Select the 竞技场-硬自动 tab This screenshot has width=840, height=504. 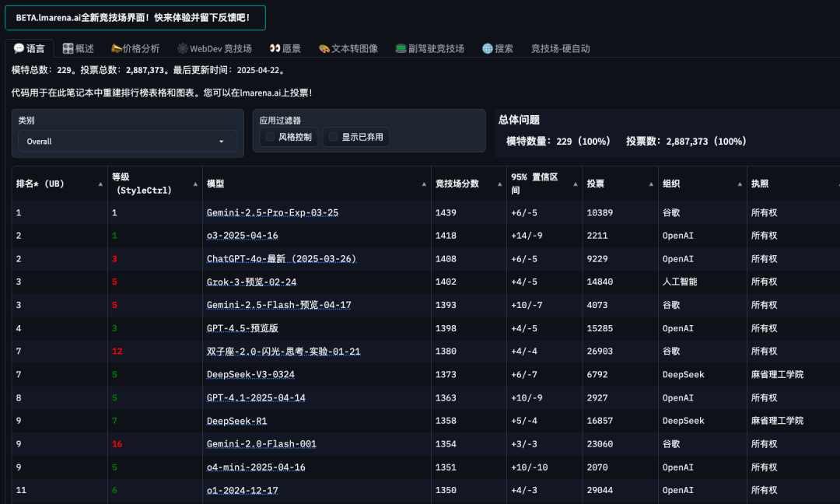(560, 49)
